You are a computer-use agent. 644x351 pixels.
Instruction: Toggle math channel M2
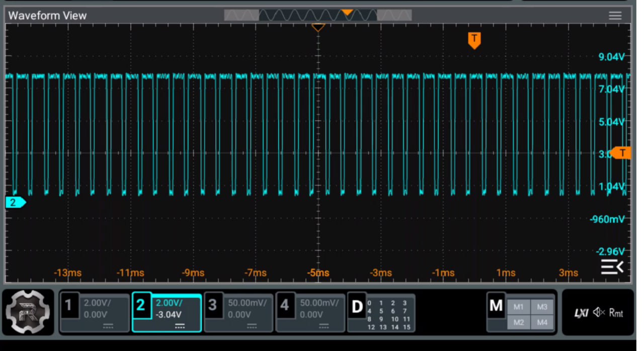[x=519, y=322]
